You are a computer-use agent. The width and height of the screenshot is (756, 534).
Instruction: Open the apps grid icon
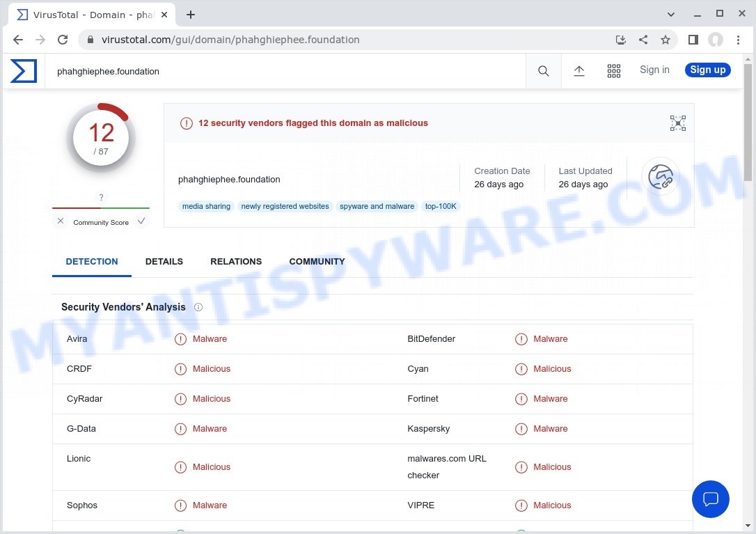point(614,71)
